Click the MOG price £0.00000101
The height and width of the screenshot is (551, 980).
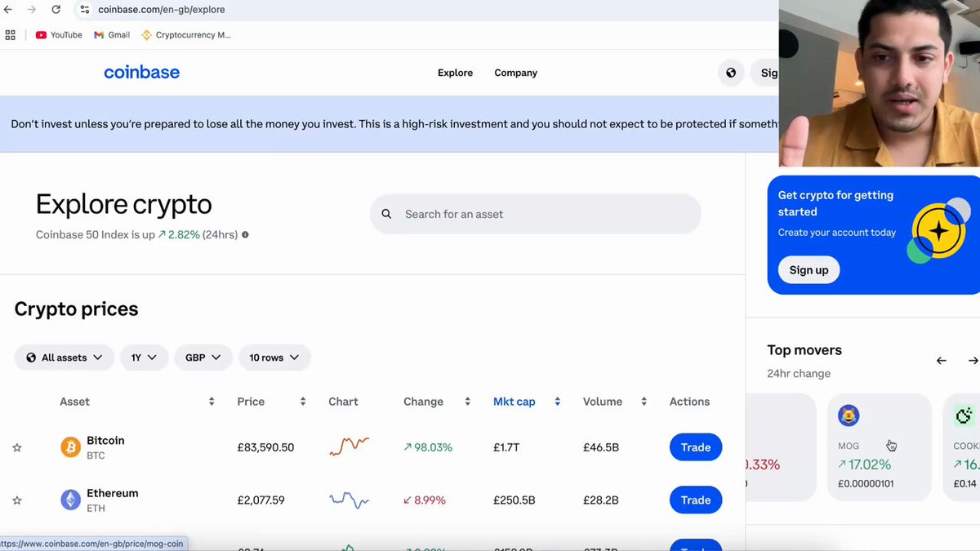[866, 483]
